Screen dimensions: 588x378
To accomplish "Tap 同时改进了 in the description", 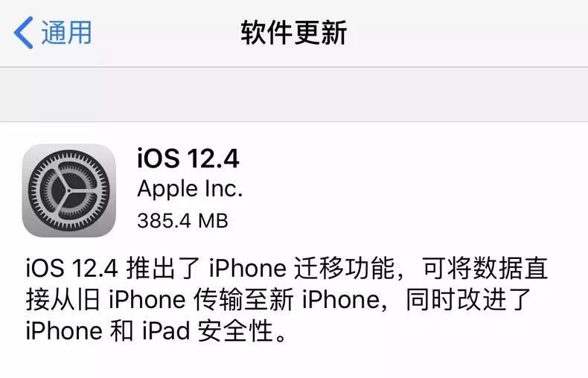I will click(x=468, y=300).
